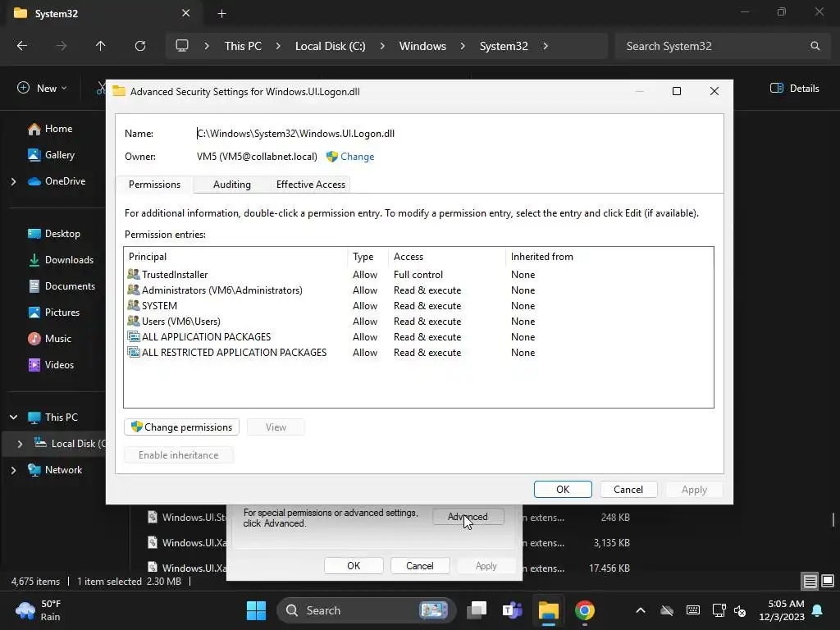Click File Explorer taskbar icon
The image size is (840, 630).
tap(549, 610)
